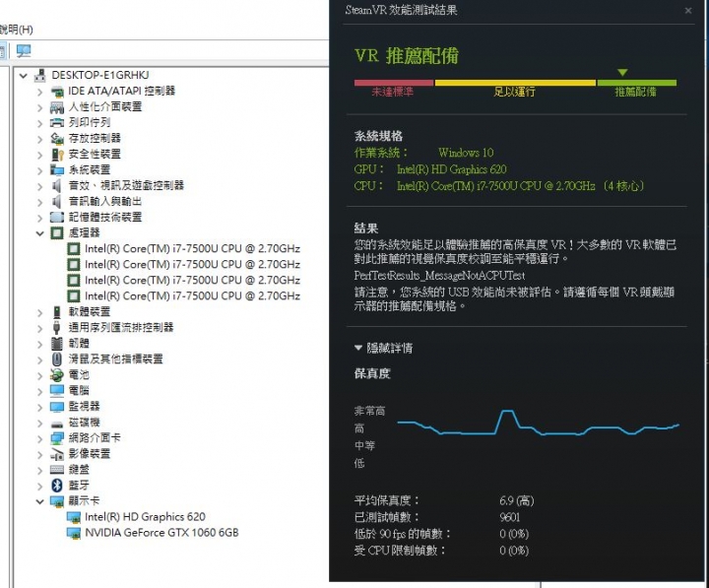Click the Windows 10 operating system text
Screen dimensions: 709x588
click(466, 153)
